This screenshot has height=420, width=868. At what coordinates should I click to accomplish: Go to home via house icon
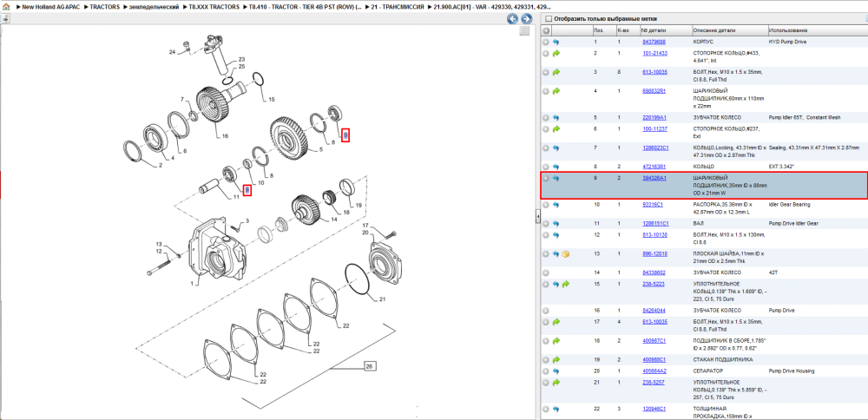point(5,6)
